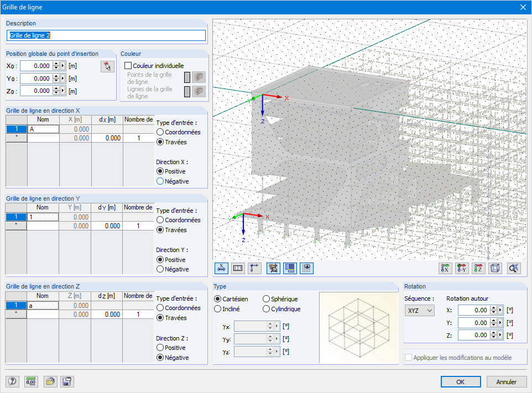This screenshot has height=393, width=532.
Task: Select Nom cell A in direction X table
Action: [43, 129]
